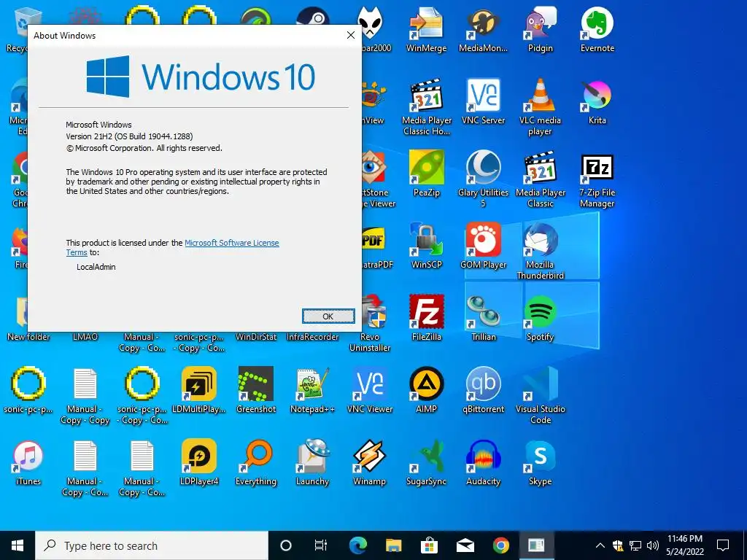Image resolution: width=747 pixels, height=560 pixels.
Task: Open LDMultiPlayer desktop shortcut
Action: [199, 390]
